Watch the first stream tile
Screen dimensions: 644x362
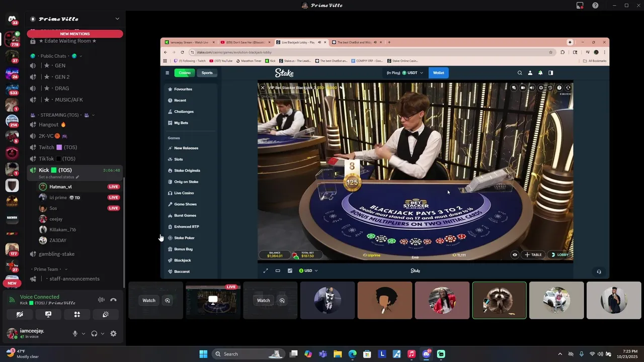tap(149, 300)
